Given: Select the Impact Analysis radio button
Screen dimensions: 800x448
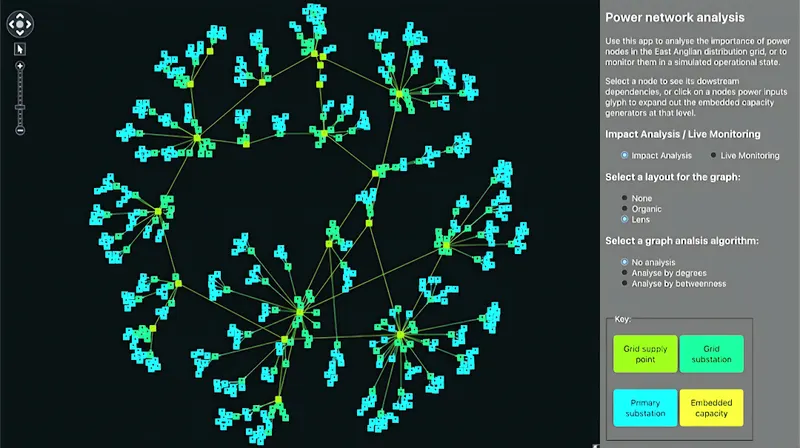Looking at the screenshot, I should pyautogui.click(x=624, y=155).
